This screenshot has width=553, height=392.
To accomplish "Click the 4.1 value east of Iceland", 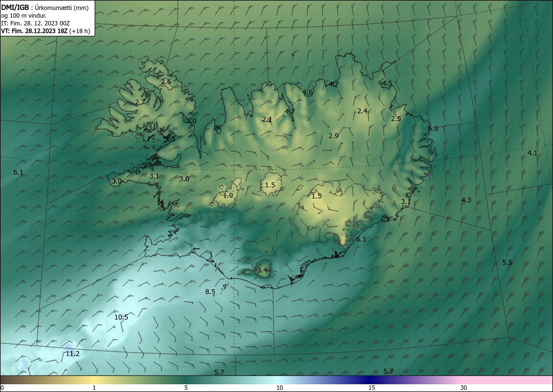I will coord(533,153).
